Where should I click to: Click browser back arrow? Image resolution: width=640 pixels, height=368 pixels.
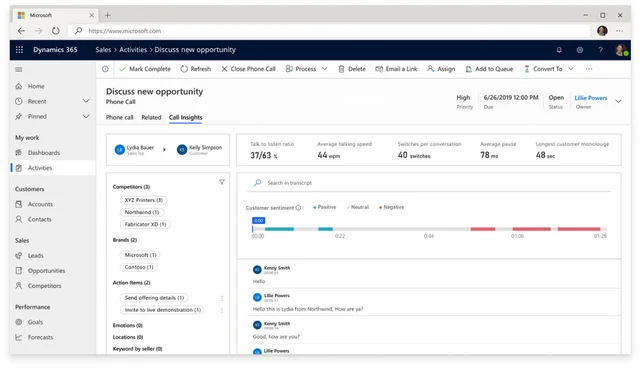pos(21,31)
